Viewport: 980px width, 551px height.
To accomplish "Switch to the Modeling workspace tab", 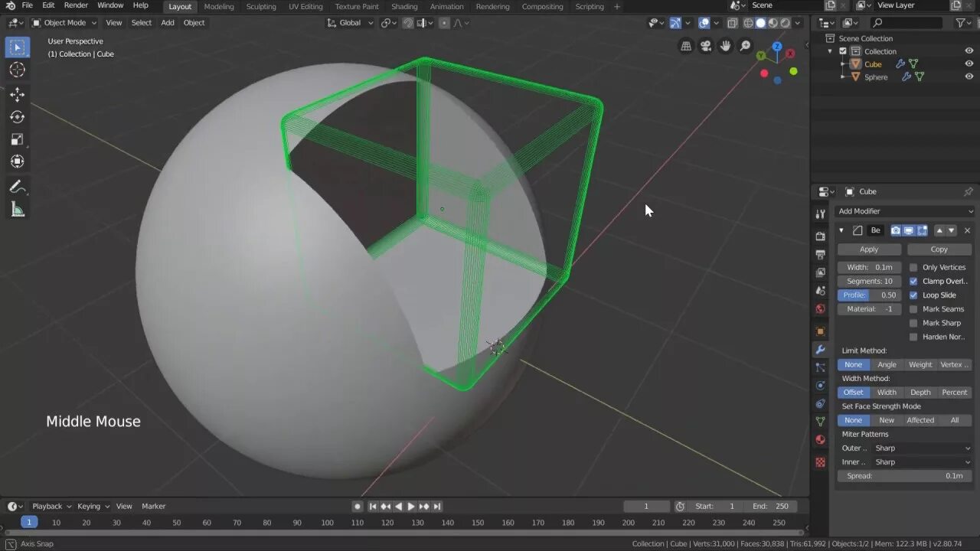I will 219,6.
